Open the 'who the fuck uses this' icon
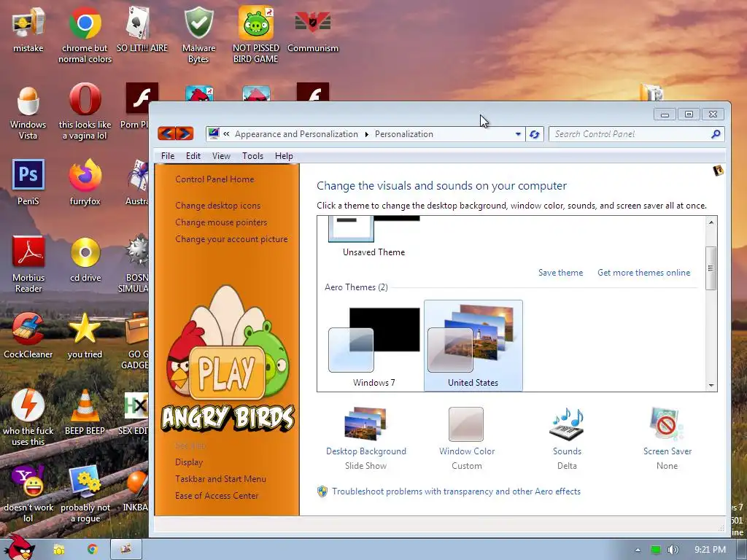This screenshot has height=560, width=747. pyautogui.click(x=28, y=405)
